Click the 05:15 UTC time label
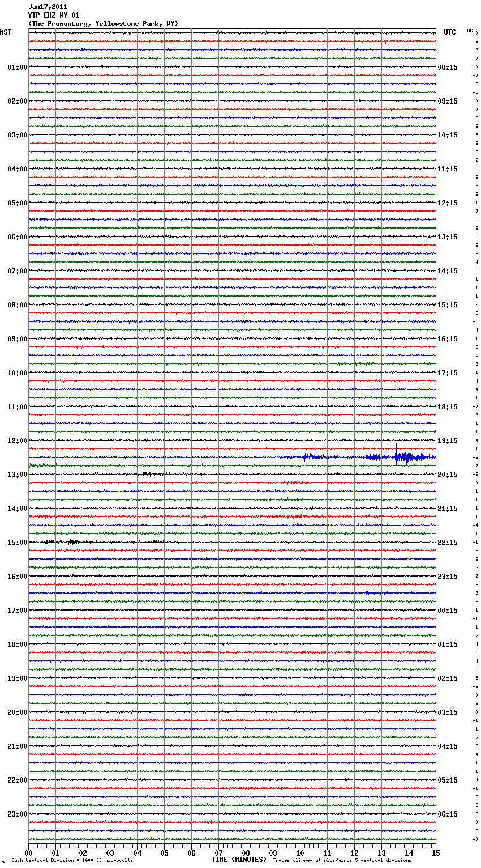This screenshot has width=481, height=868. 448,780
